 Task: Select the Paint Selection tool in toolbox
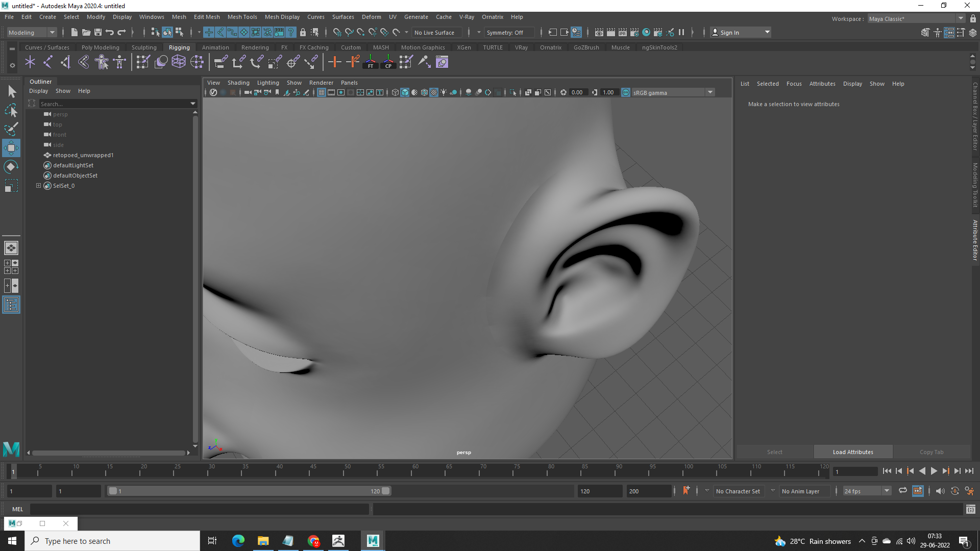click(11, 129)
